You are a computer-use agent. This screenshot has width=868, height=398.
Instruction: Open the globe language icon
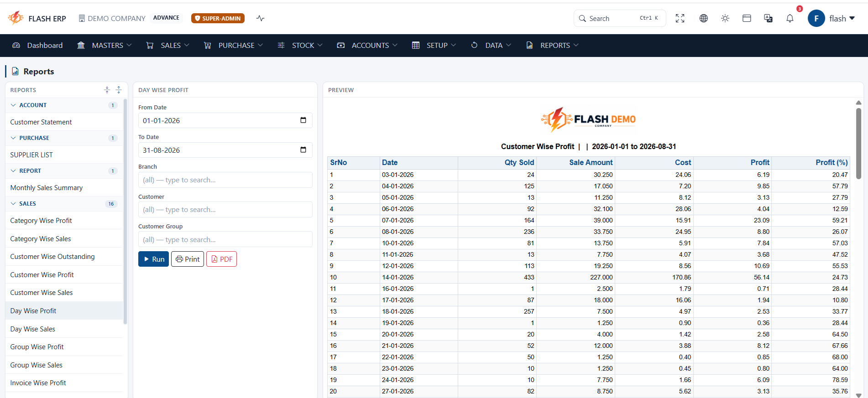coord(703,18)
